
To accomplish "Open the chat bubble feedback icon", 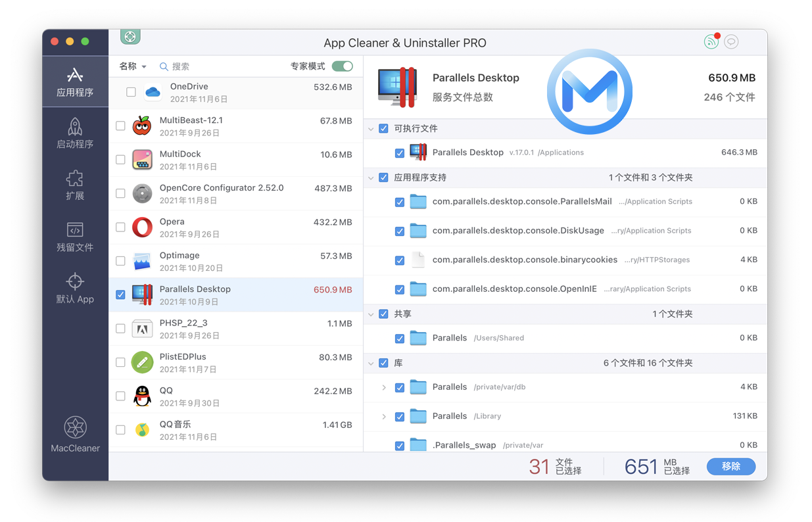I will (731, 42).
